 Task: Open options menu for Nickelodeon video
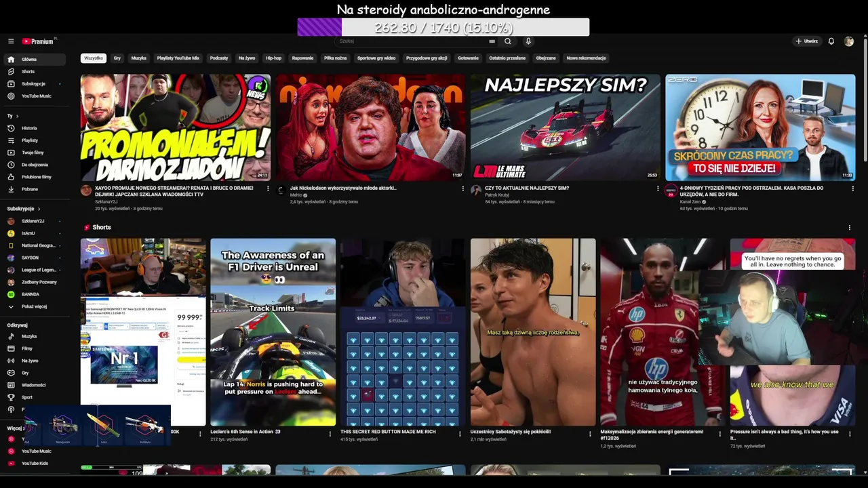(x=463, y=188)
